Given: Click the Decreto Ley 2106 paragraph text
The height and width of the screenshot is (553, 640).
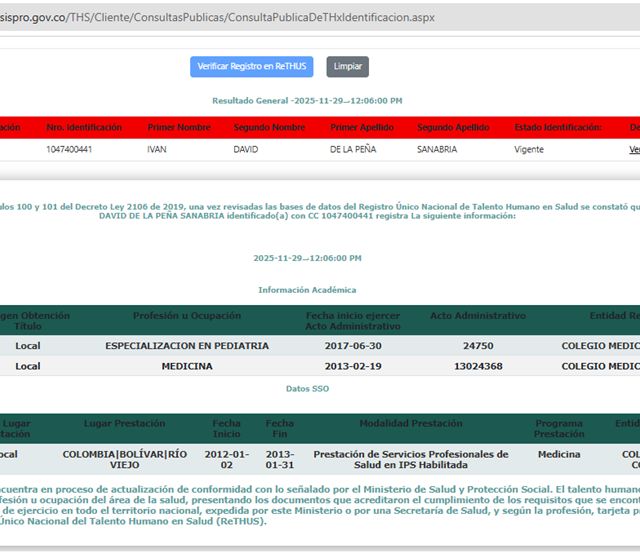Looking at the screenshot, I should 320,211.
